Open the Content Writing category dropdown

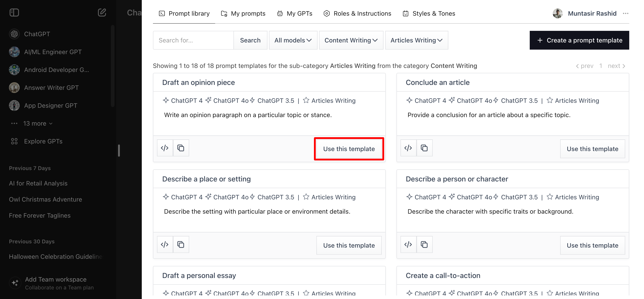coord(351,40)
